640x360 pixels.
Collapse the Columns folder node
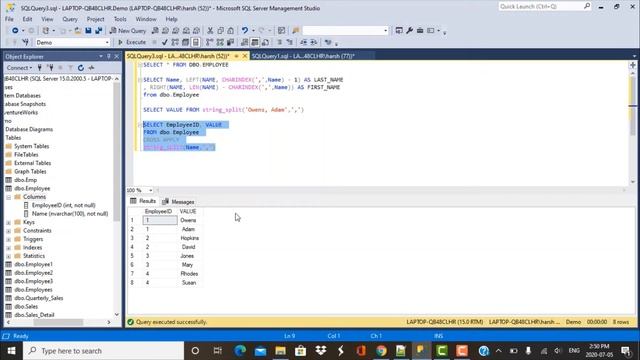tap(9, 197)
